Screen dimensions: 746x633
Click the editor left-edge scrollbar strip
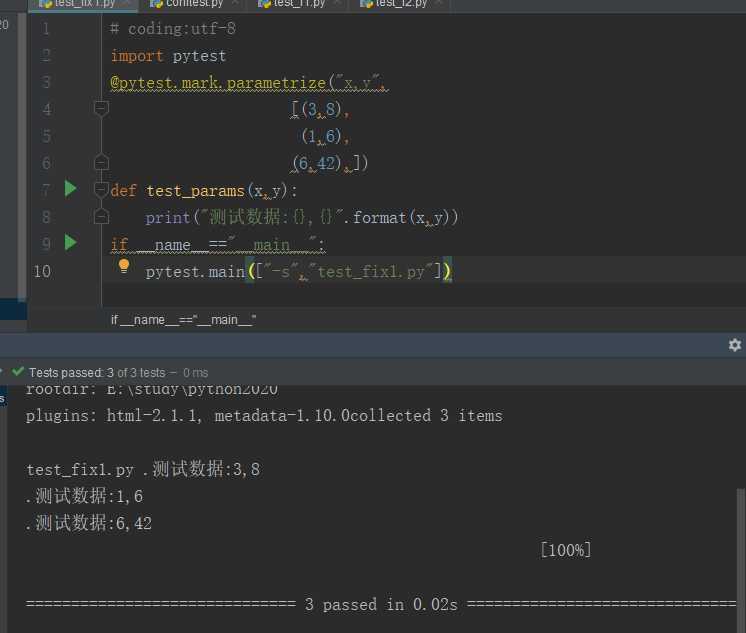(x=22, y=157)
